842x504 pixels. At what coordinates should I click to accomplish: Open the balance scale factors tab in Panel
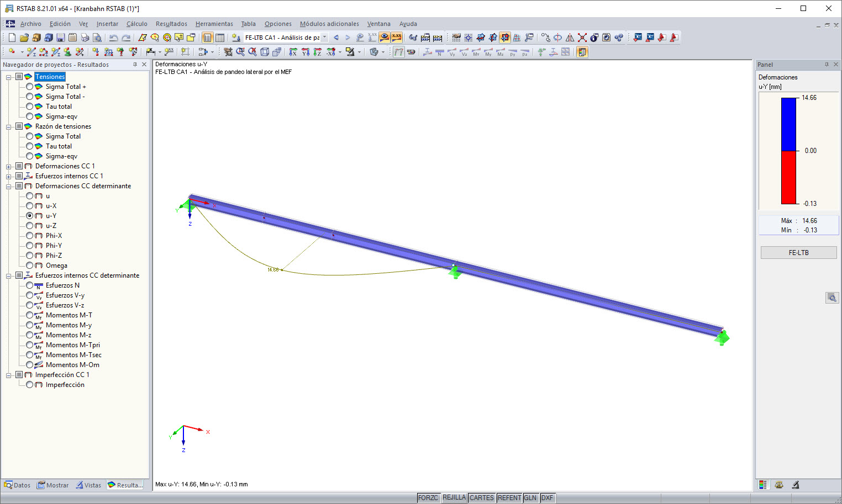(779, 485)
